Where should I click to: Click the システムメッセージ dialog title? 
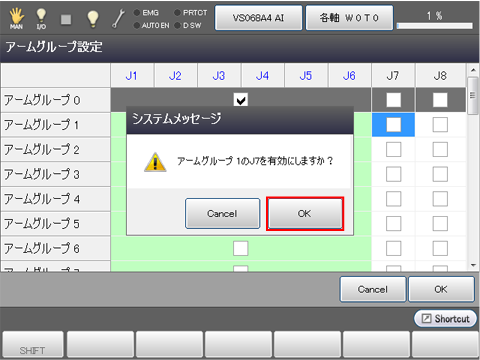click(x=177, y=118)
